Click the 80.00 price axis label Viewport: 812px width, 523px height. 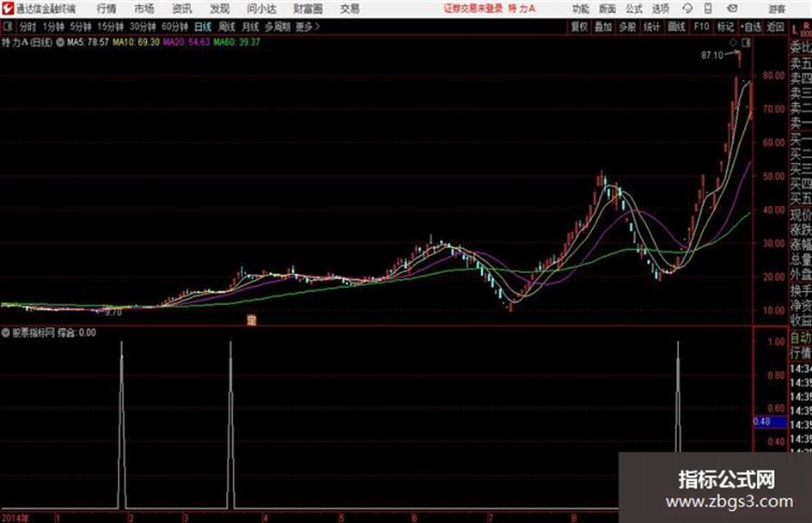point(773,76)
